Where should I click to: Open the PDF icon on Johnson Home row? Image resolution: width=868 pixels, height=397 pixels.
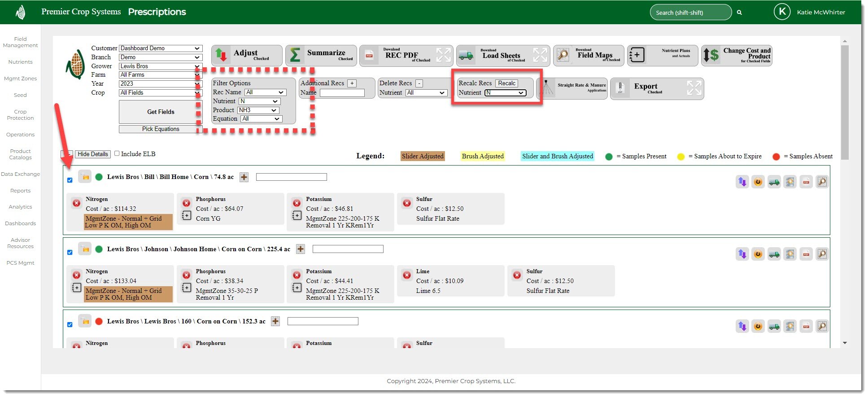coord(806,254)
